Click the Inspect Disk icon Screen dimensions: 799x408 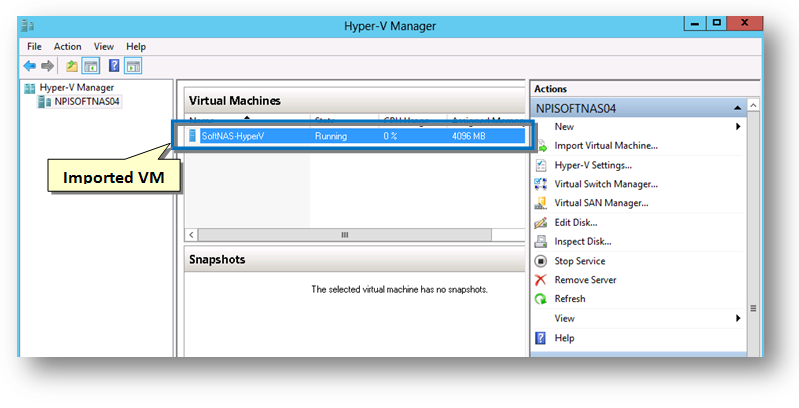pos(541,242)
